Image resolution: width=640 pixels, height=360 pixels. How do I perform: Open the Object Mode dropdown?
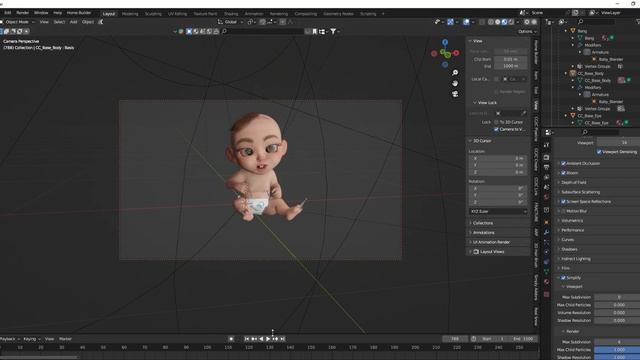(x=18, y=22)
